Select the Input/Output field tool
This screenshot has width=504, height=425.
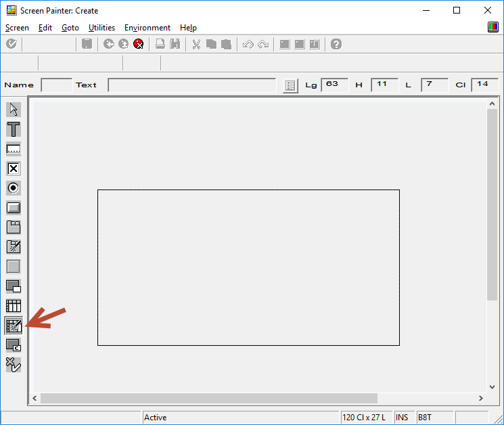(13, 149)
